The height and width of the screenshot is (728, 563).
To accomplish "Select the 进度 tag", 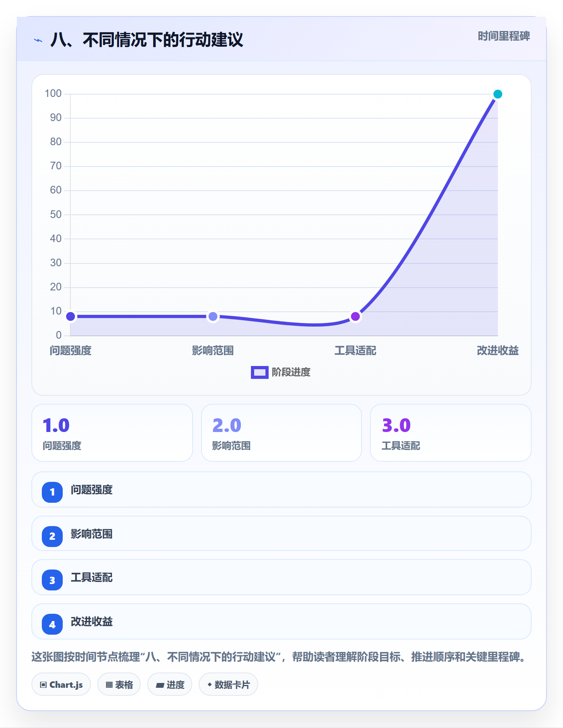I will click(170, 684).
